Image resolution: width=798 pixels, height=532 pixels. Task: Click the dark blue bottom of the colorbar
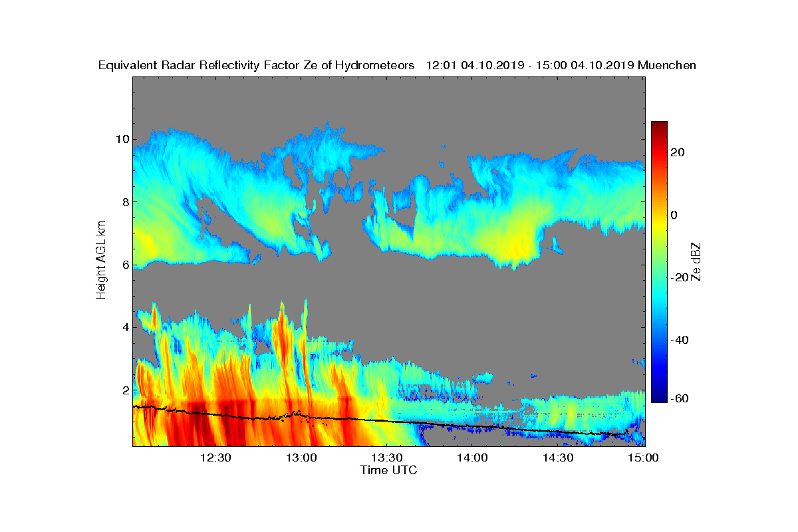(x=659, y=398)
